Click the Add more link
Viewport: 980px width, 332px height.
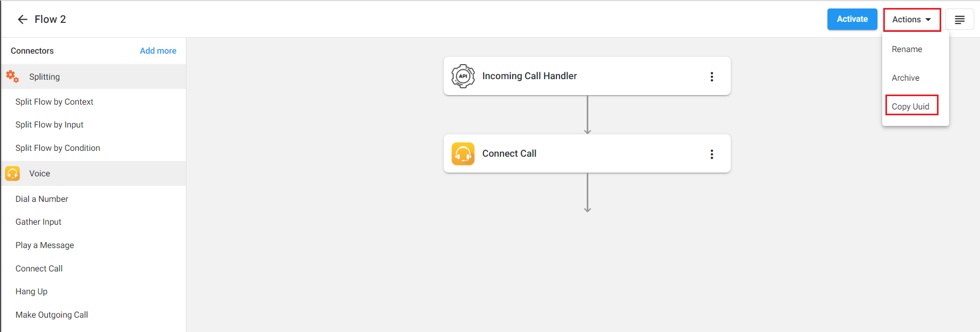pyautogui.click(x=158, y=51)
